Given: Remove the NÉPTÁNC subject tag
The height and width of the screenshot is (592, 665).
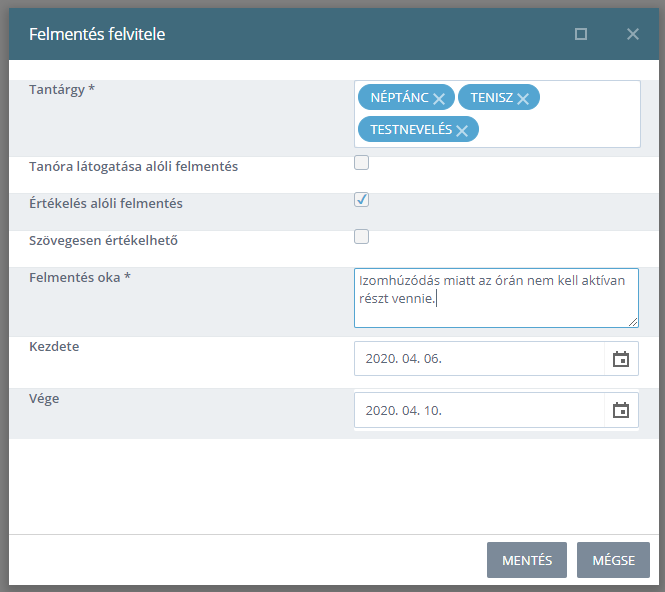Looking at the screenshot, I should (439, 99).
